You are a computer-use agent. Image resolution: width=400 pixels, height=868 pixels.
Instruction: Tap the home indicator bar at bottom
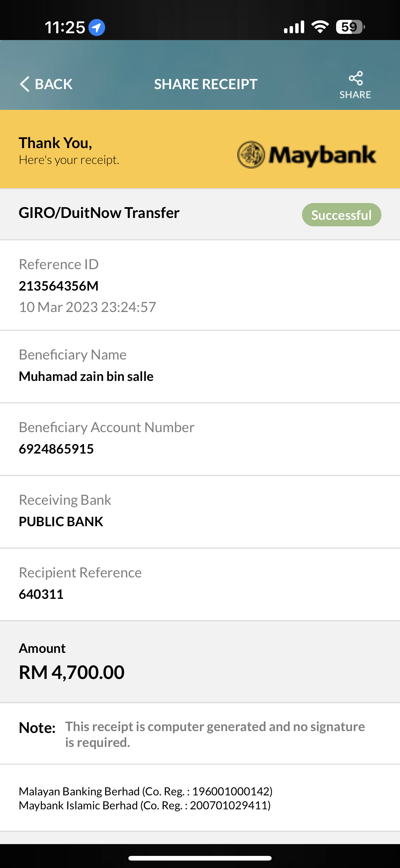tap(200, 858)
